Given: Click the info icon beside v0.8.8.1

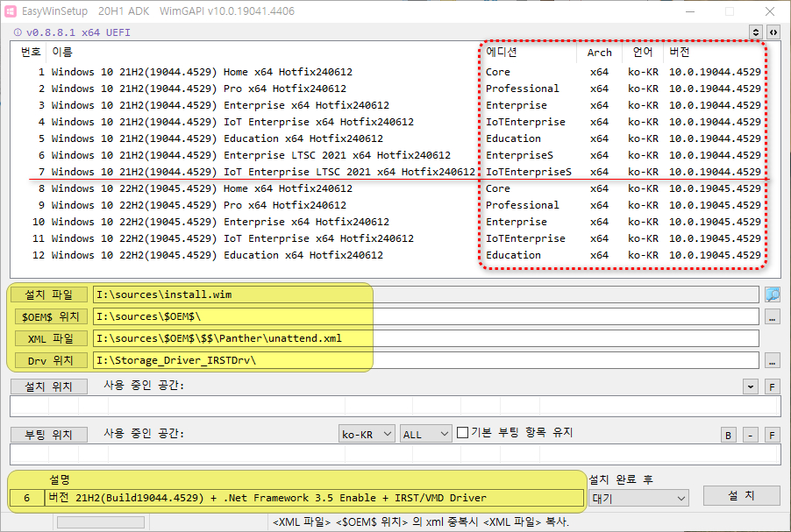Looking at the screenshot, I should click(18, 32).
